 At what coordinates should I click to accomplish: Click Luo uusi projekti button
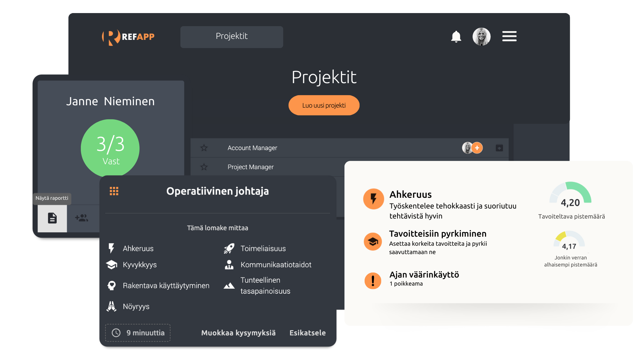coord(324,105)
